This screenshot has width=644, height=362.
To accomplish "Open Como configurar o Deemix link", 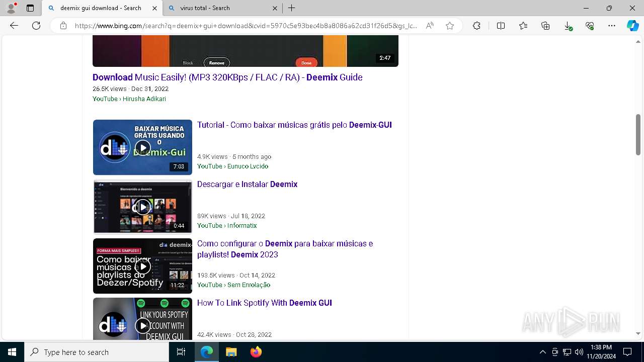I will [285, 249].
